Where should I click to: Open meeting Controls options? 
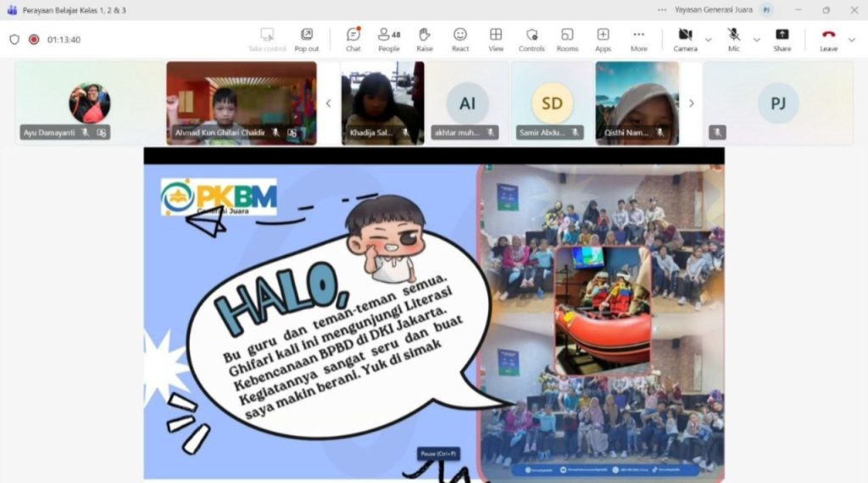531,38
